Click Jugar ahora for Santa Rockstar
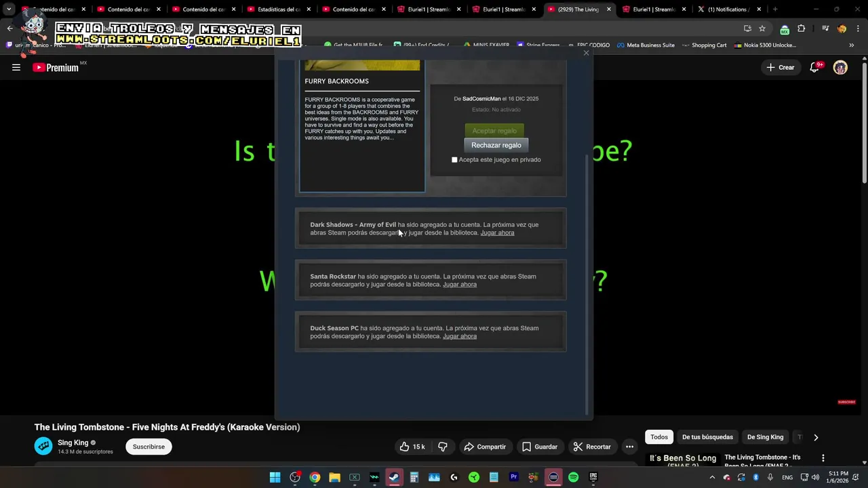 click(460, 285)
